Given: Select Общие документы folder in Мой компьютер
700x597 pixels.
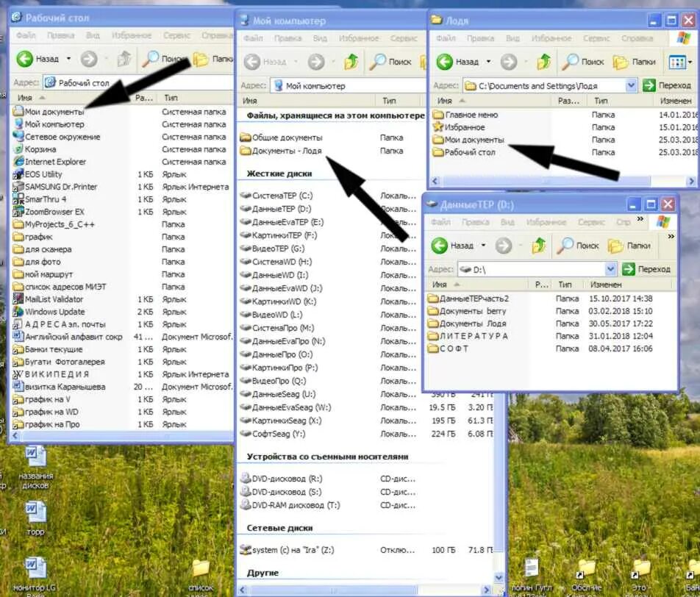Looking at the screenshot, I should pyautogui.click(x=281, y=137).
